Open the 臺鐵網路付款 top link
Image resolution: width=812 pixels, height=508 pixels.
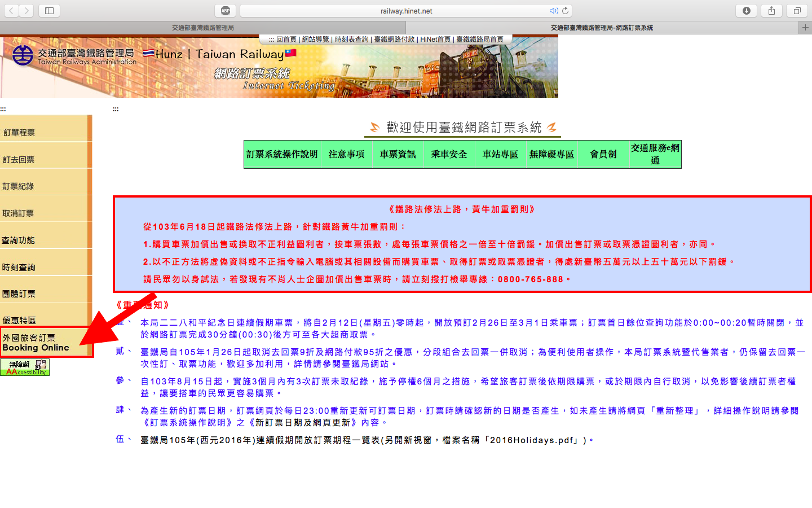tap(394, 40)
